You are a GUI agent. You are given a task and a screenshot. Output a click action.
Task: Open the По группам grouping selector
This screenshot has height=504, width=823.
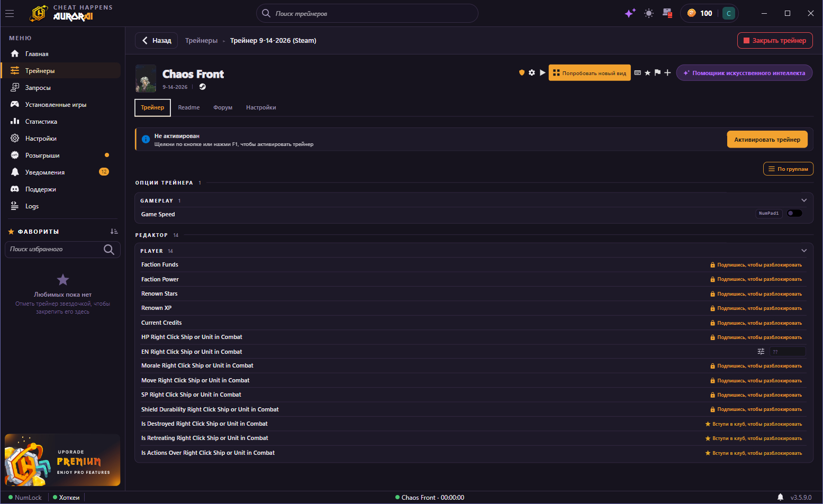click(788, 169)
